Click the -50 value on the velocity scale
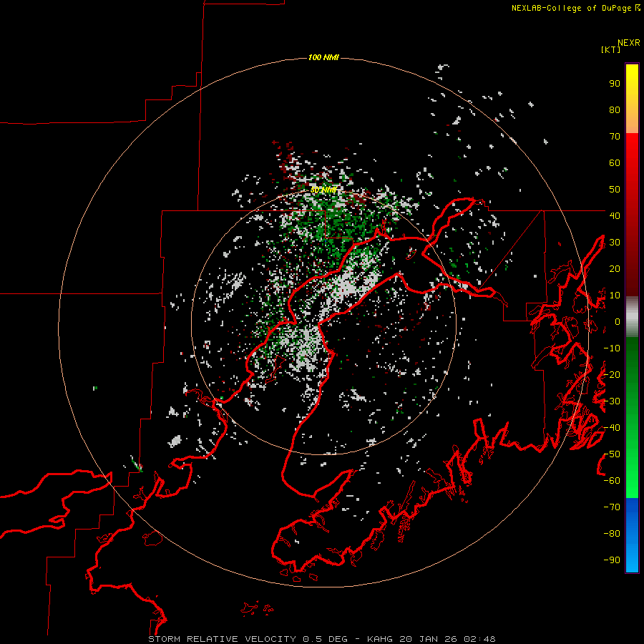Image resolution: width=644 pixels, height=644 pixels. (612, 454)
